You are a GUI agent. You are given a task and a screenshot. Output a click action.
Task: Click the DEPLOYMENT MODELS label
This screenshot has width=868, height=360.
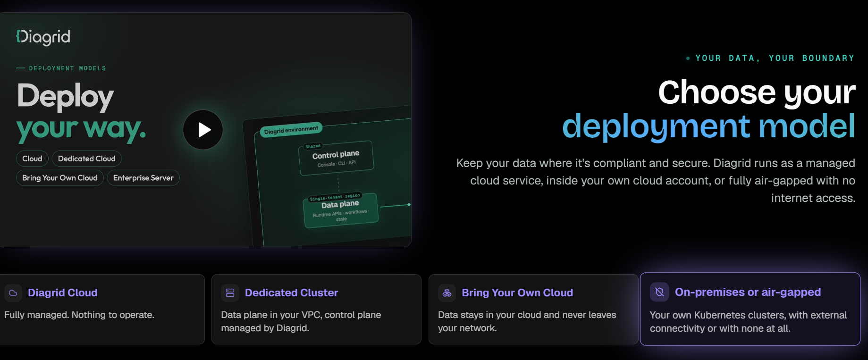(67, 68)
